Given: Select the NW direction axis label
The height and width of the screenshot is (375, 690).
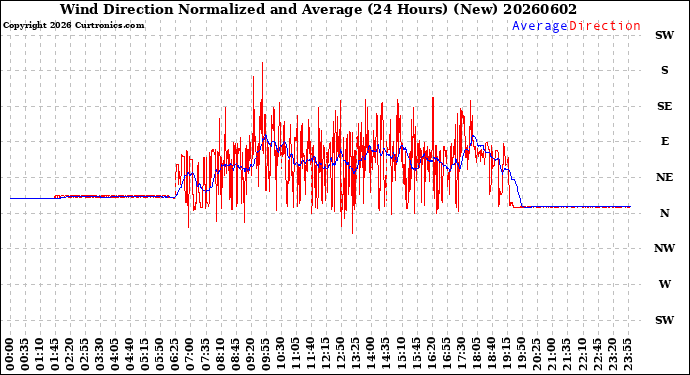Looking at the screenshot, I should pos(664,248).
